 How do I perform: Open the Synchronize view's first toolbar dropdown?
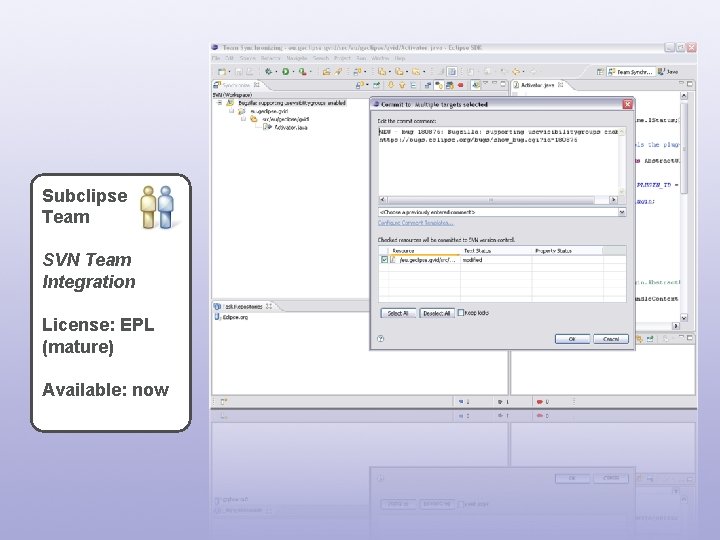[x=367, y=85]
